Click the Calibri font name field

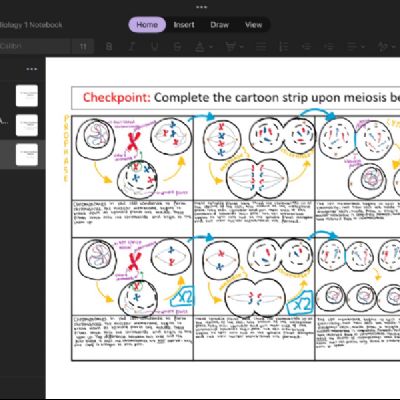tap(35, 46)
